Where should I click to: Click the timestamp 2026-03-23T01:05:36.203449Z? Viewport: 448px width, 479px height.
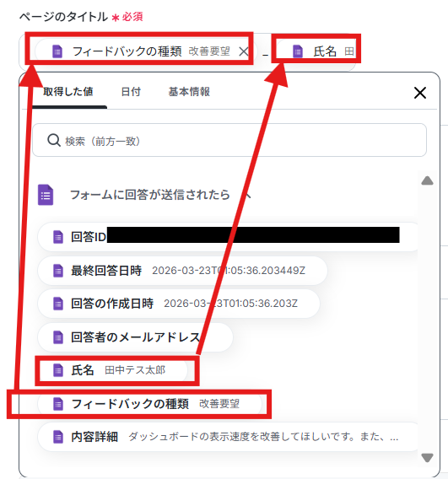tap(229, 271)
